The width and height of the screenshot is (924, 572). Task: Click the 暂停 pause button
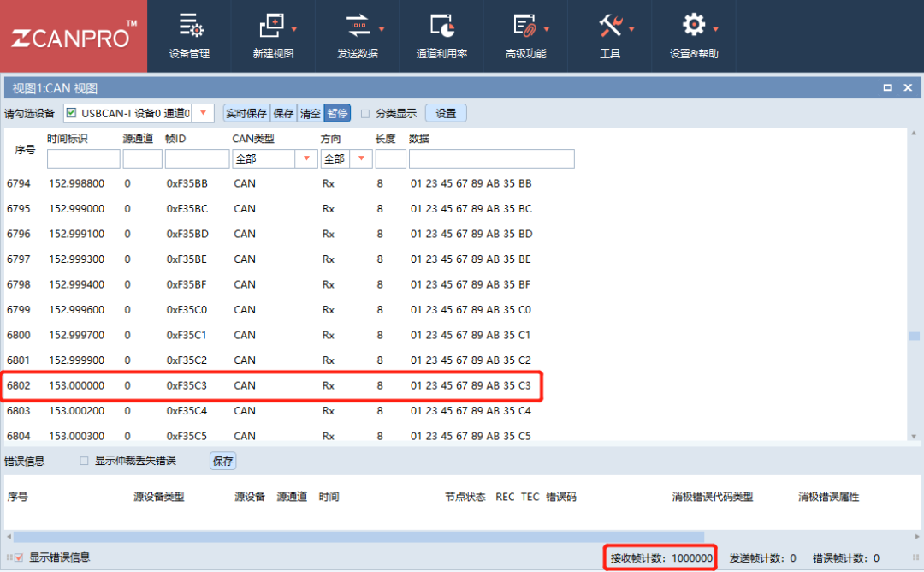click(x=337, y=113)
